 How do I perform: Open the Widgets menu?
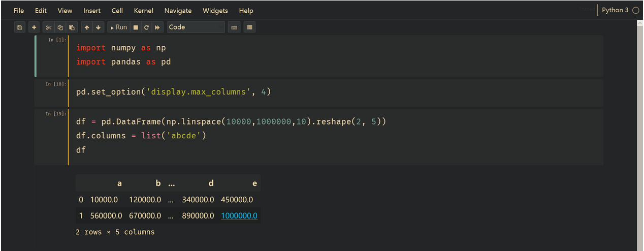click(x=215, y=11)
